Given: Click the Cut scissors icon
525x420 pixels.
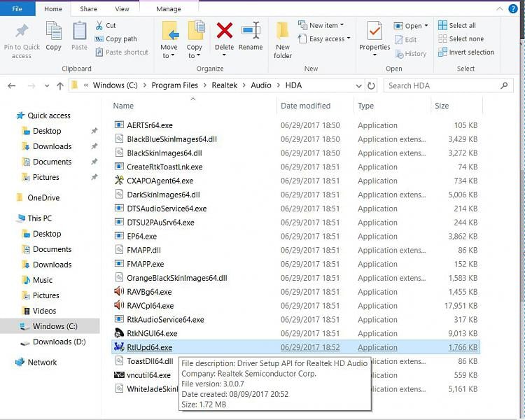Looking at the screenshot, I should point(99,25).
